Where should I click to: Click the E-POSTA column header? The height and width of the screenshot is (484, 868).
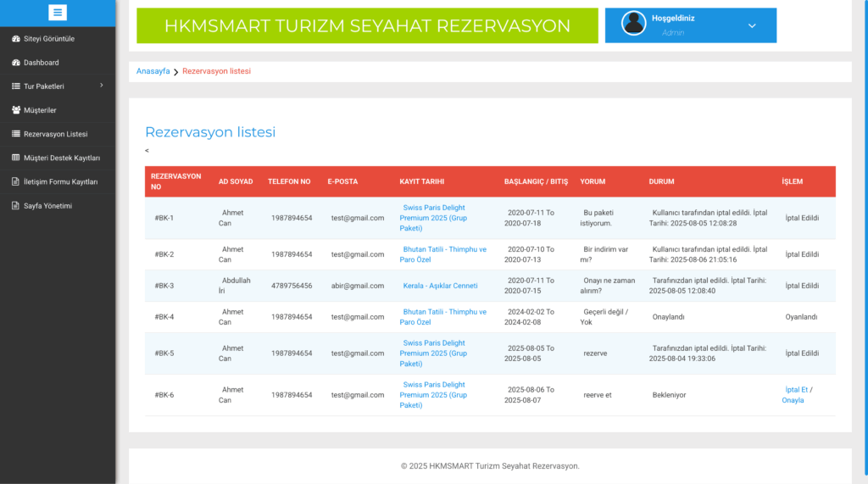pos(342,181)
